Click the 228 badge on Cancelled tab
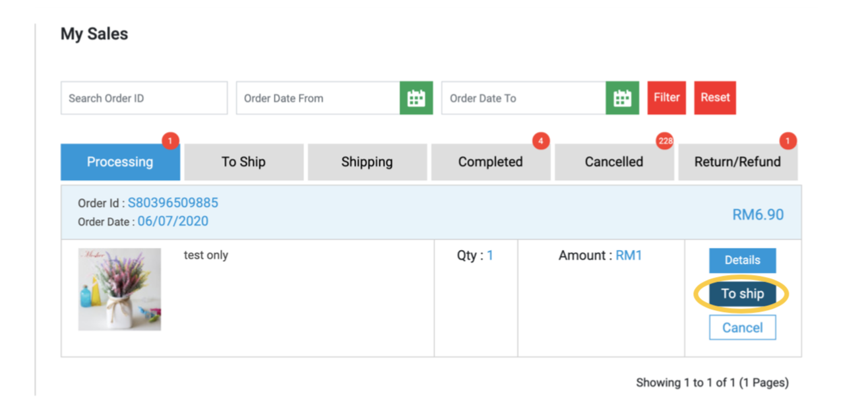Viewport: 868px width, 409px height. click(x=665, y=141)
